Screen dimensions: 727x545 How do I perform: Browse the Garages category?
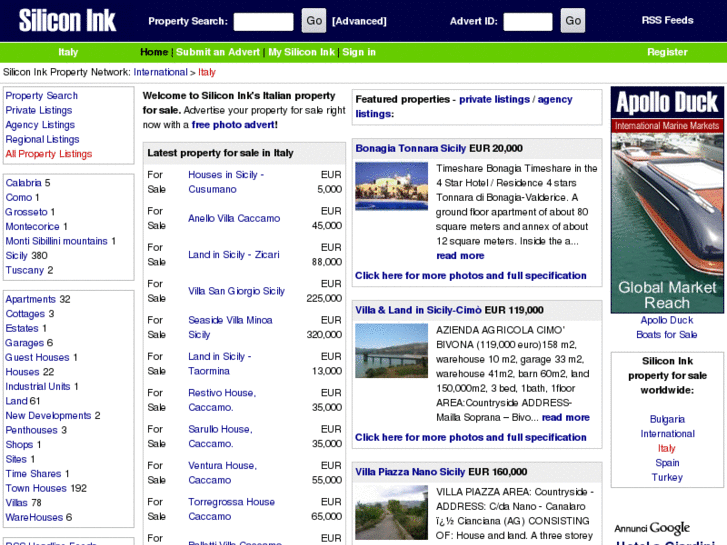[25, 343]
